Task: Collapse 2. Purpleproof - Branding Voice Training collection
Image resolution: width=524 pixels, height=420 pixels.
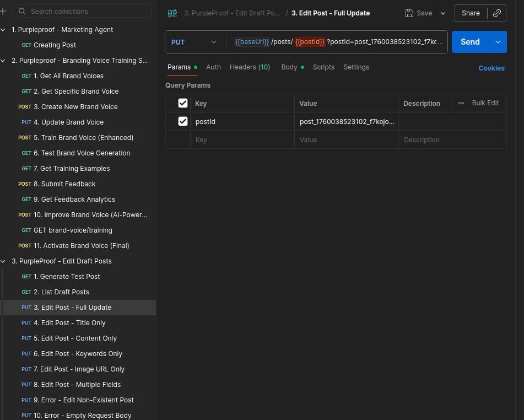Action: click(3, 61)
